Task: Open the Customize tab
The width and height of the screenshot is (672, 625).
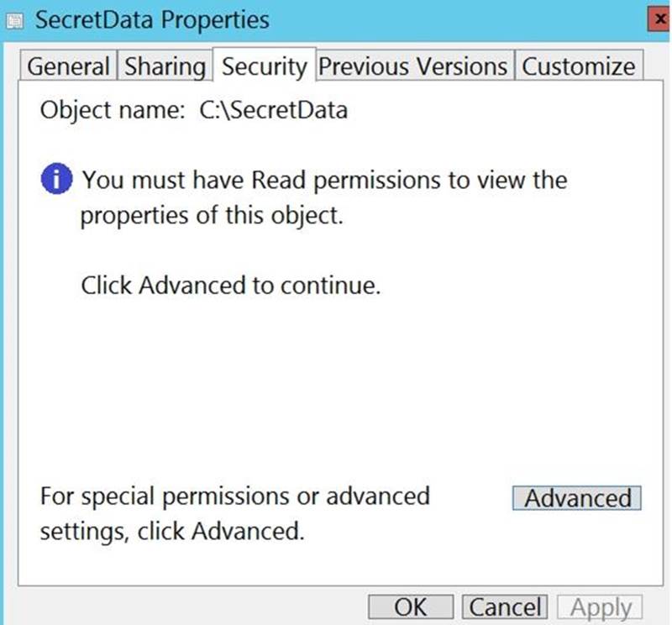Action: click(579, 66)
